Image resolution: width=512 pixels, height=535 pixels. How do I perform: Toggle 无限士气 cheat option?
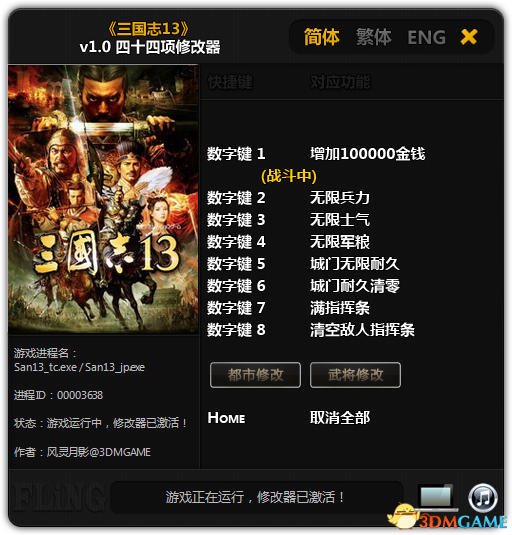tap(340, 220)
